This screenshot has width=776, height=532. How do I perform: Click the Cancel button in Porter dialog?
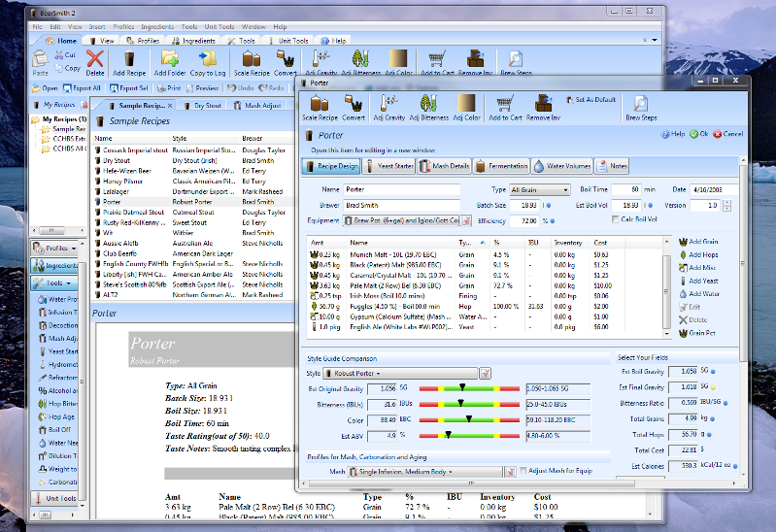[x=729, y=134]
